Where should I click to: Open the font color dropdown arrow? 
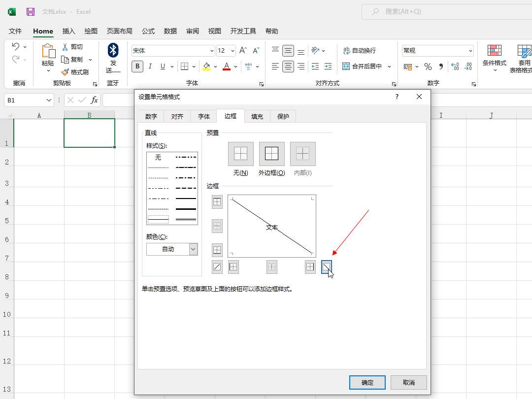click(235, 66)
